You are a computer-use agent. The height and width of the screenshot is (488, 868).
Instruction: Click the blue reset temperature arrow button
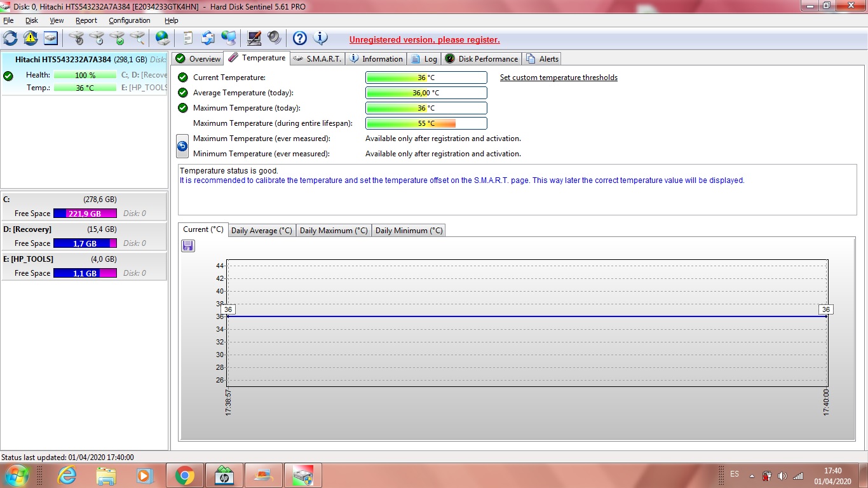pyautogui.click(x=182, y=146)
